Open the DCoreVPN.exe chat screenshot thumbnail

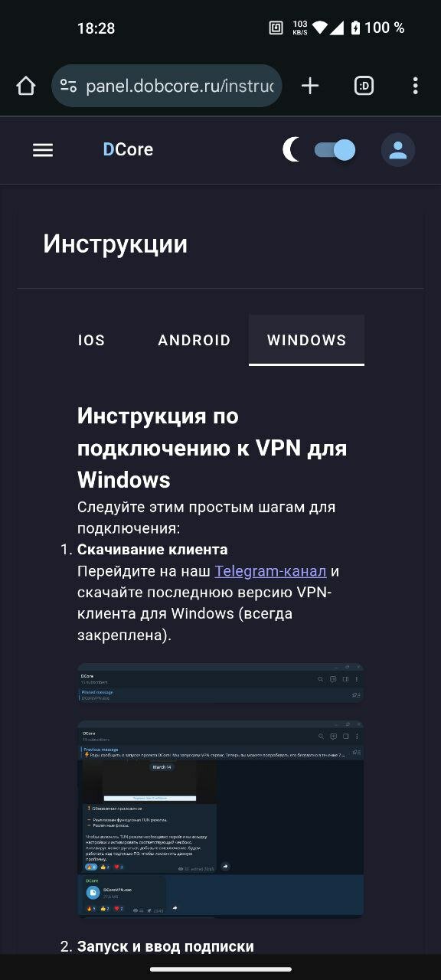coord(220,818)
